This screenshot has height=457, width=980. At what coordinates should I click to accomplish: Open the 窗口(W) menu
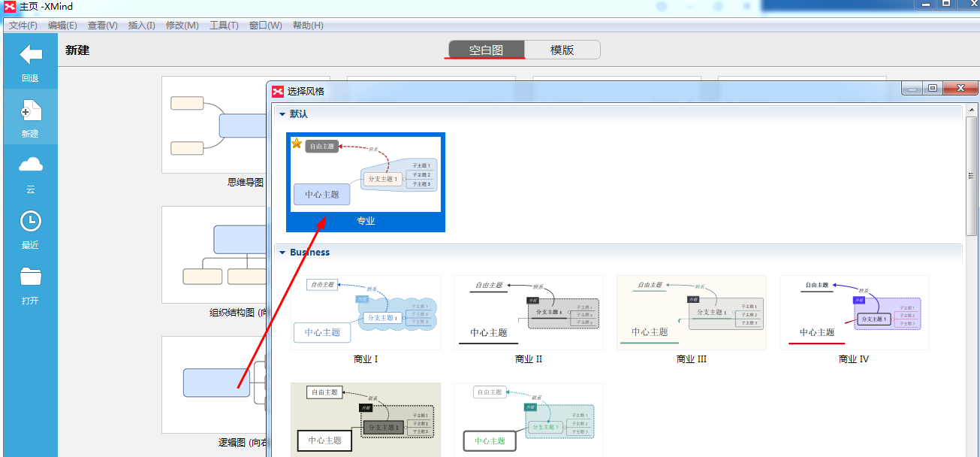[x=266, y=26]
